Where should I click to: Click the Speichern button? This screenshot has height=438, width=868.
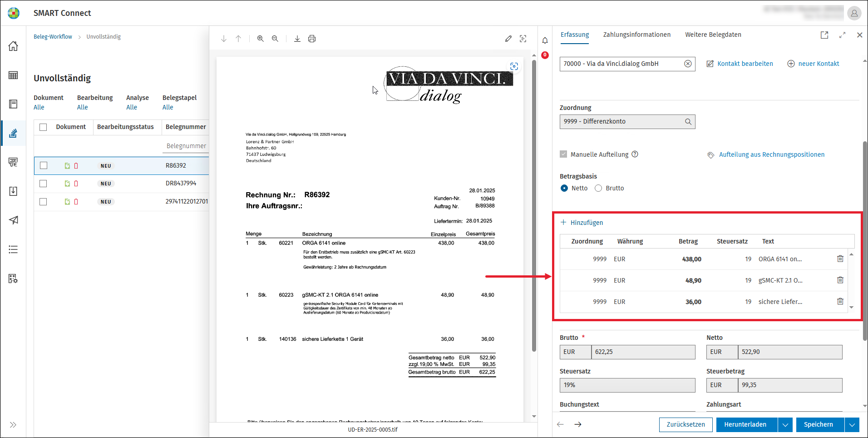pos(820,425)
